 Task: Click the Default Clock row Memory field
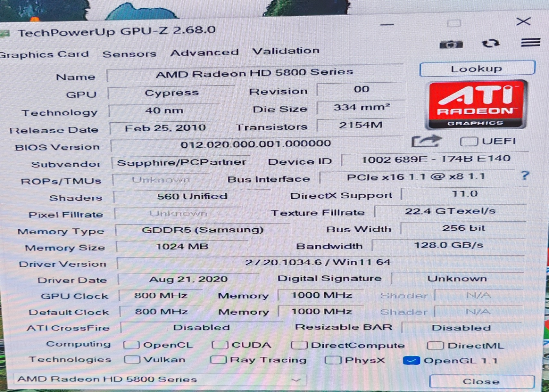[321, 311]
